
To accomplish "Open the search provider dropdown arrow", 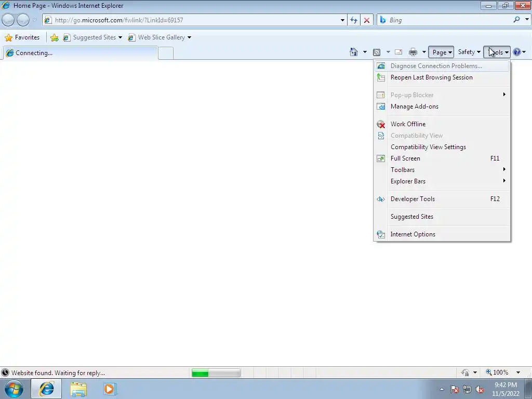I will tap(527, 20).
